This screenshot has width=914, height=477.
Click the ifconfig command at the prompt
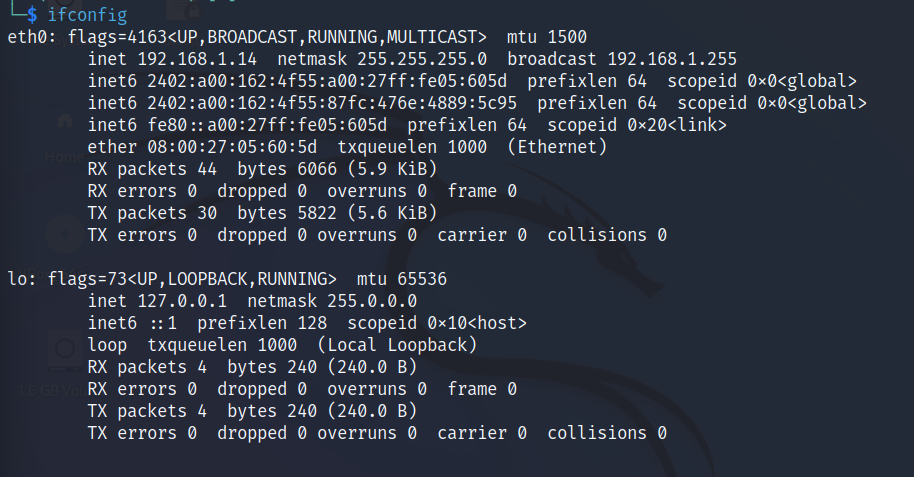[87, 15]
